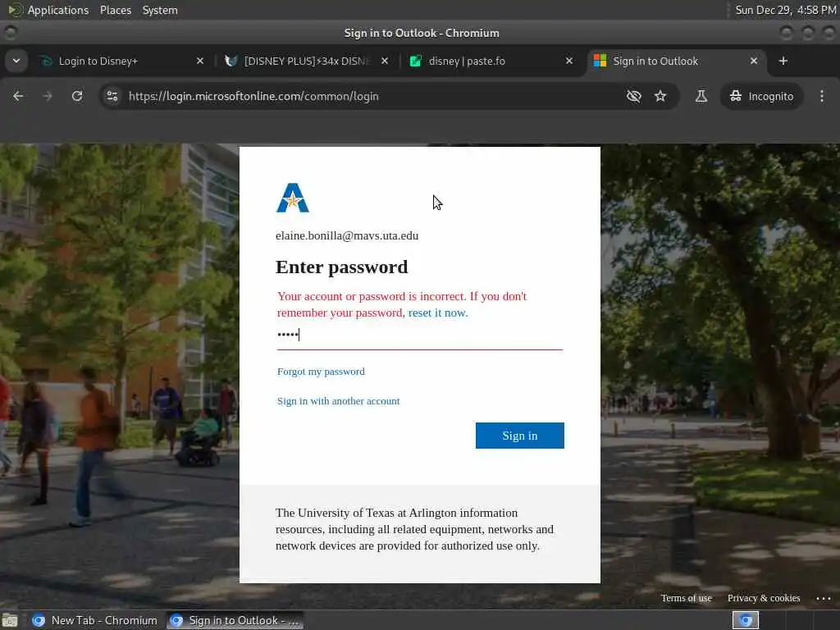Bookmark this page with the star icon
840x630 pixels.
tap(660, 96)
